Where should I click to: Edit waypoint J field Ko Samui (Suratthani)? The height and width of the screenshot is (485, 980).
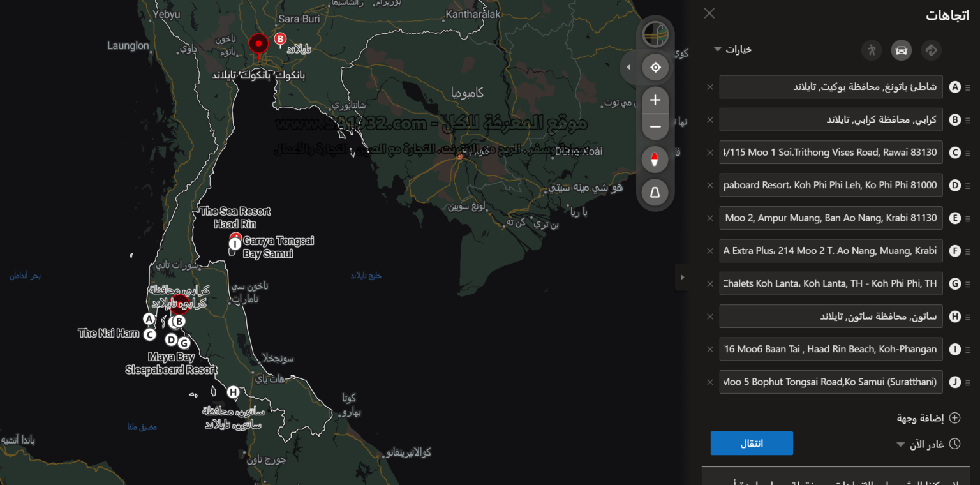(831, 382)
